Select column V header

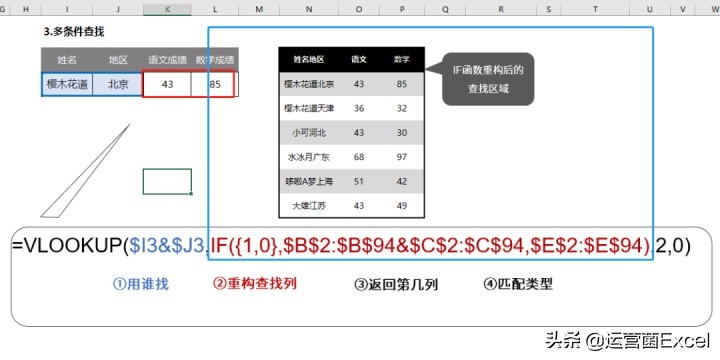point(683,9)
